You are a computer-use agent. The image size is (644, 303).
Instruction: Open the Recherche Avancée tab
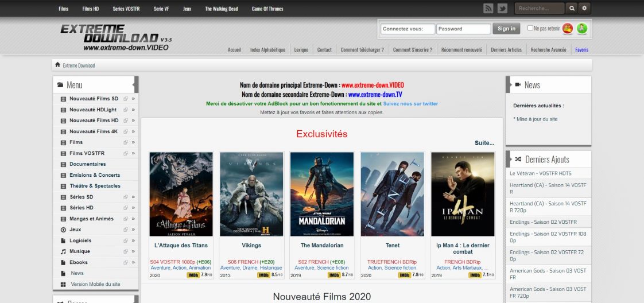[x=548, y=50]
